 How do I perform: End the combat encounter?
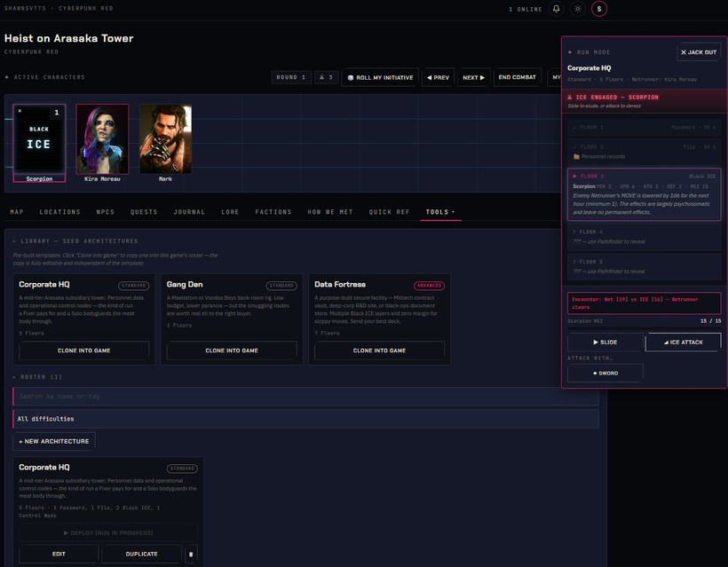pyautogui.click(x=518, y=77)
